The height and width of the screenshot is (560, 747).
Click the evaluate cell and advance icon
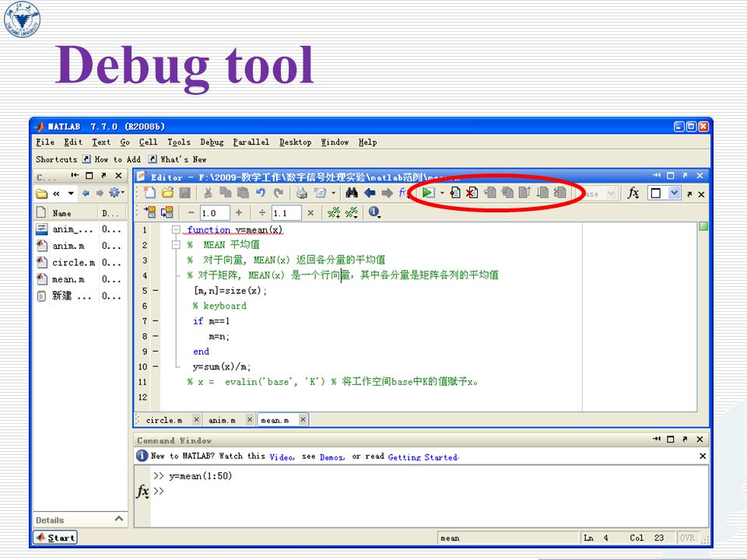[167, 212]
